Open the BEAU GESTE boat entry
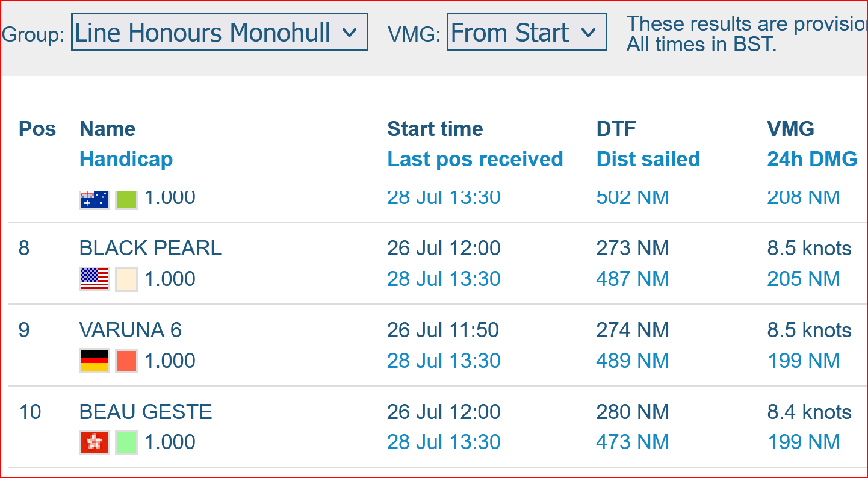Viewport: 868px width, 478px height. coord(146,412)
